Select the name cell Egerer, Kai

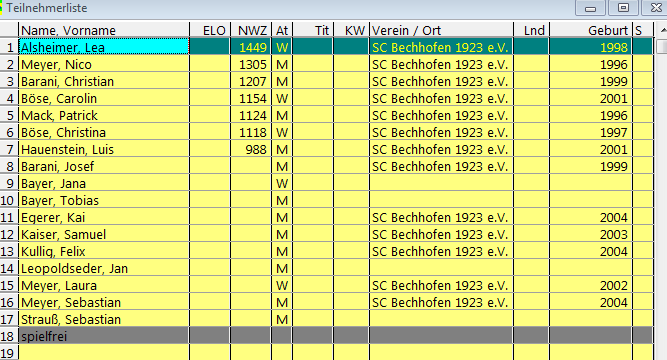104,217
